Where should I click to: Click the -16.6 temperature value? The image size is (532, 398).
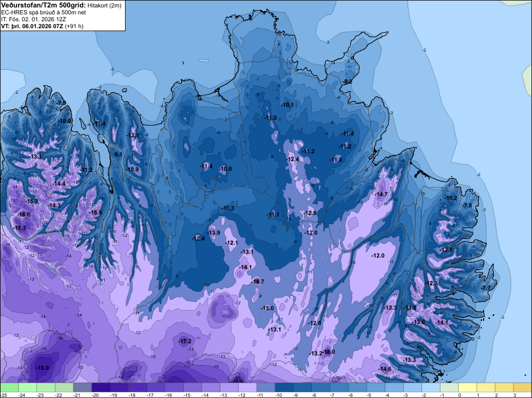[x=23, y=214]
